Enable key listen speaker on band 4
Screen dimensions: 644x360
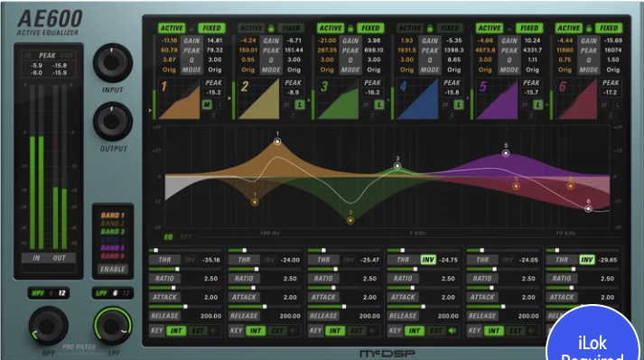453,330
